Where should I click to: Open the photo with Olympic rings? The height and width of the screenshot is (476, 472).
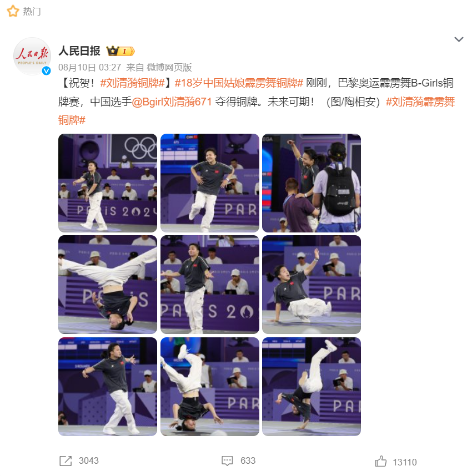point(108,183)
